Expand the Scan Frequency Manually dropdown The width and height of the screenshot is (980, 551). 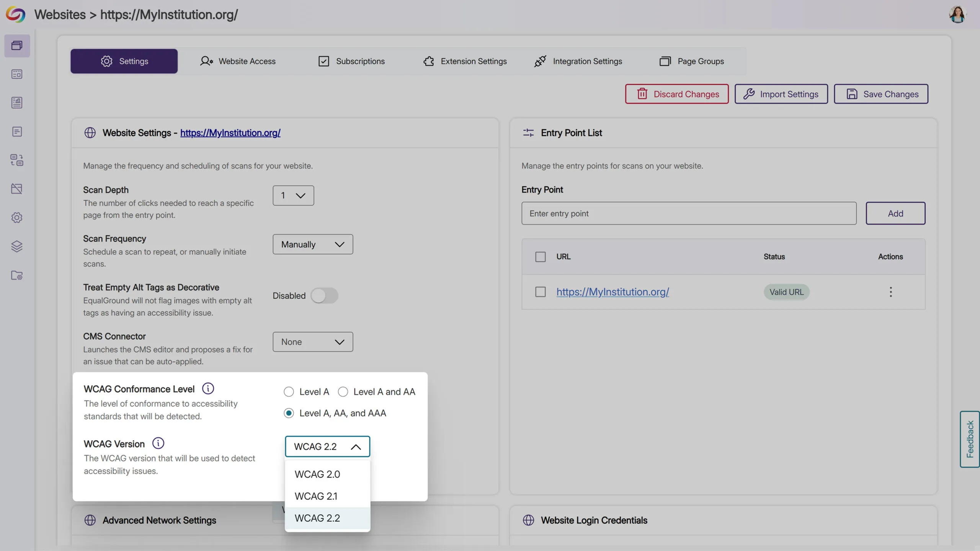pyautogui.click(x=312, y=244)
